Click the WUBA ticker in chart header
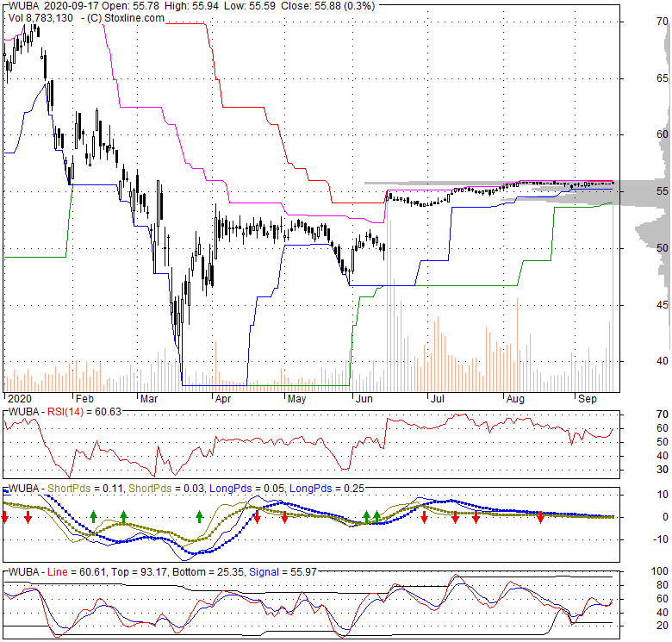 pos(24,6)
